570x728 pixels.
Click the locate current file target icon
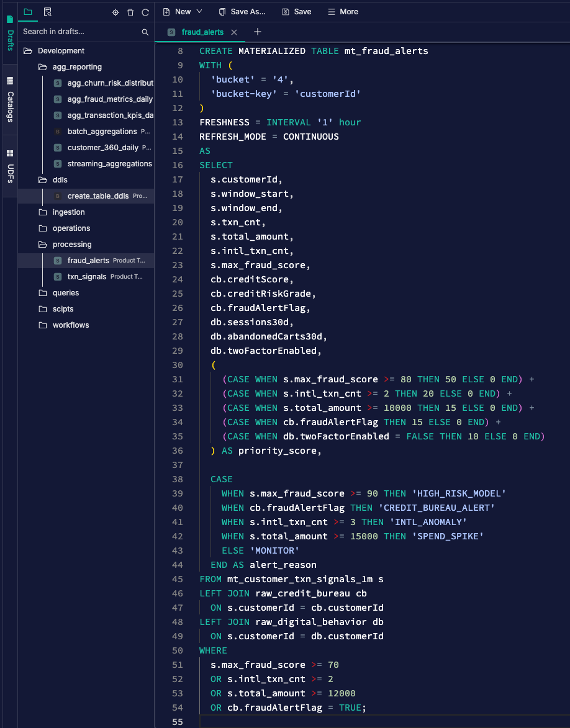point(115,12)
